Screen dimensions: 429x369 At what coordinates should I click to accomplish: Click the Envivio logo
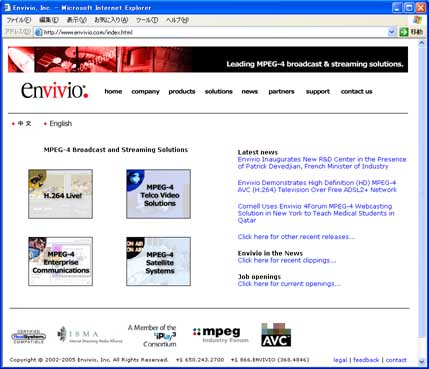tap(55, 90)
